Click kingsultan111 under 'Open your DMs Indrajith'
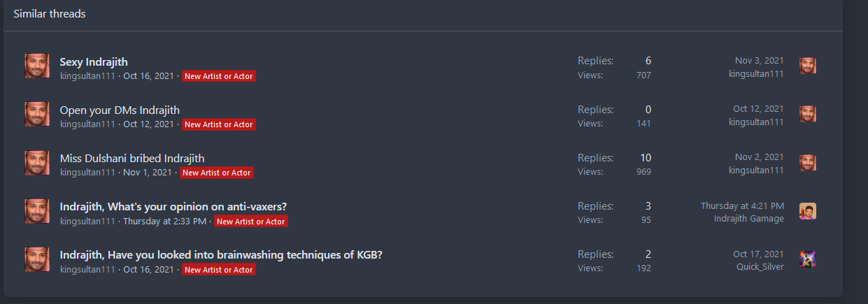Image resolution: width=868 pixels, height=304 pixels. [x=87, y=124]
